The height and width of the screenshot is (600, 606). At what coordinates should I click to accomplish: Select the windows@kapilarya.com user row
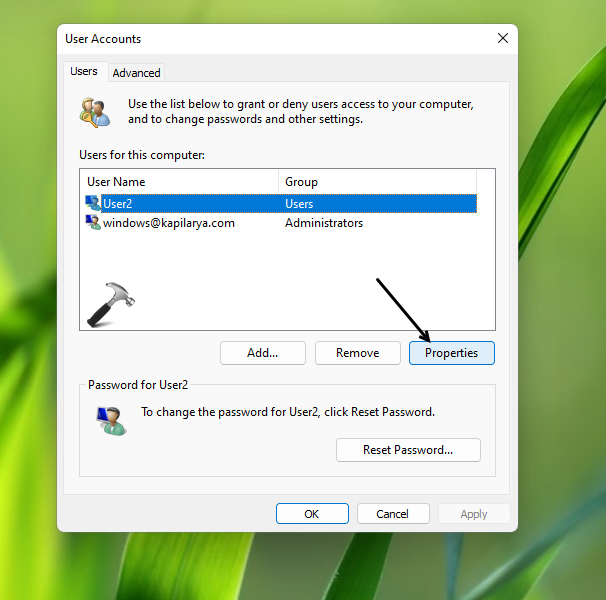pyautogui.click(x=169, y=223)
